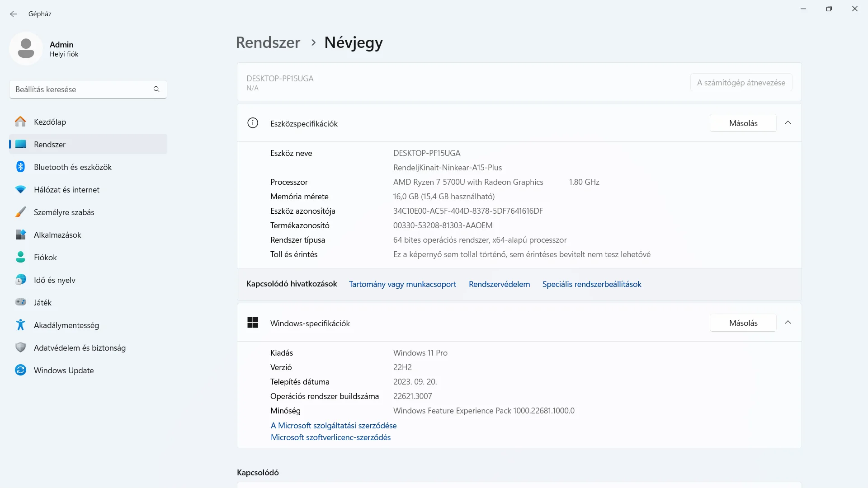Open Akadálymentesség accessibility icon

(20, 325)
